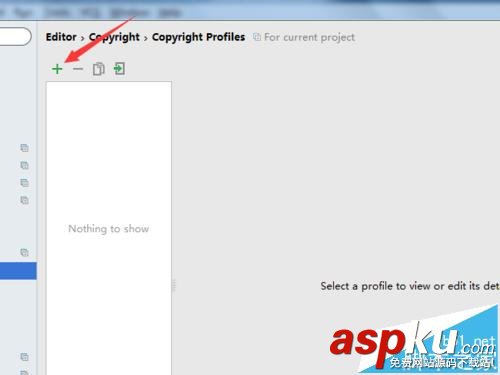
Task: Click the empty 'Nothing to show' profile list
Action: [109, 228]
